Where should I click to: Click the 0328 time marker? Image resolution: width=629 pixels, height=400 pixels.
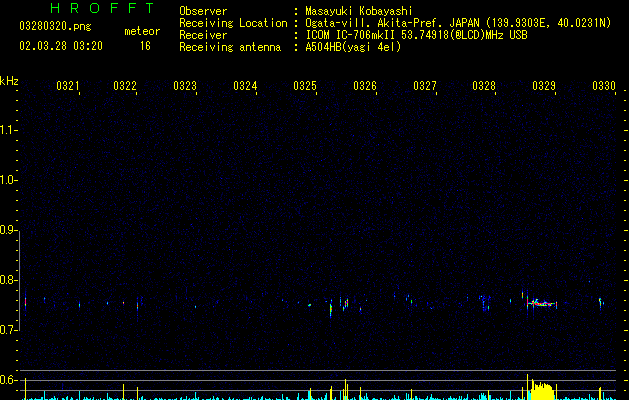[x=484, y=86]
